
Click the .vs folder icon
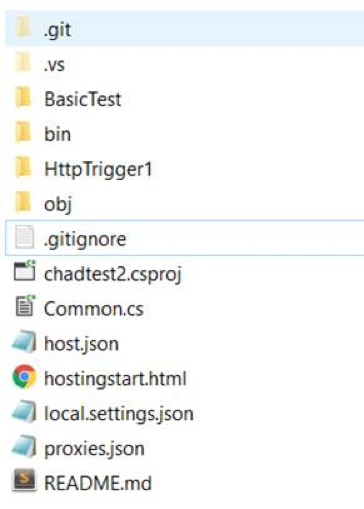click(x=23, y=63)
